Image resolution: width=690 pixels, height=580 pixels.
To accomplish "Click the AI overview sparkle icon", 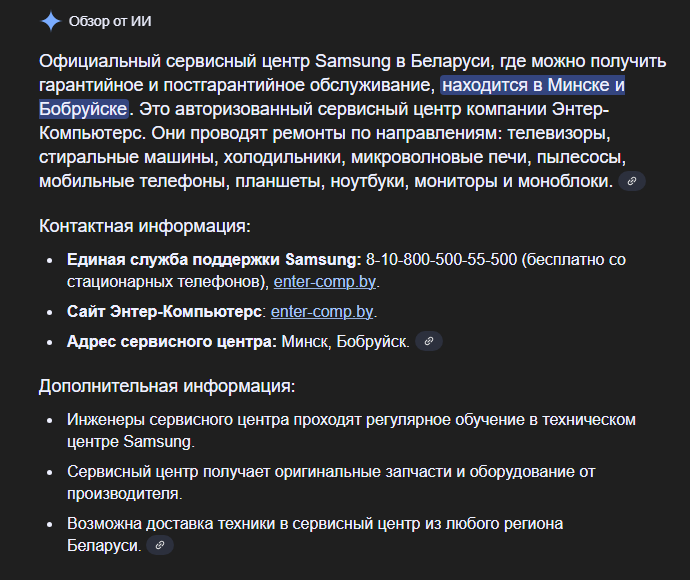I will coord(50,21).
